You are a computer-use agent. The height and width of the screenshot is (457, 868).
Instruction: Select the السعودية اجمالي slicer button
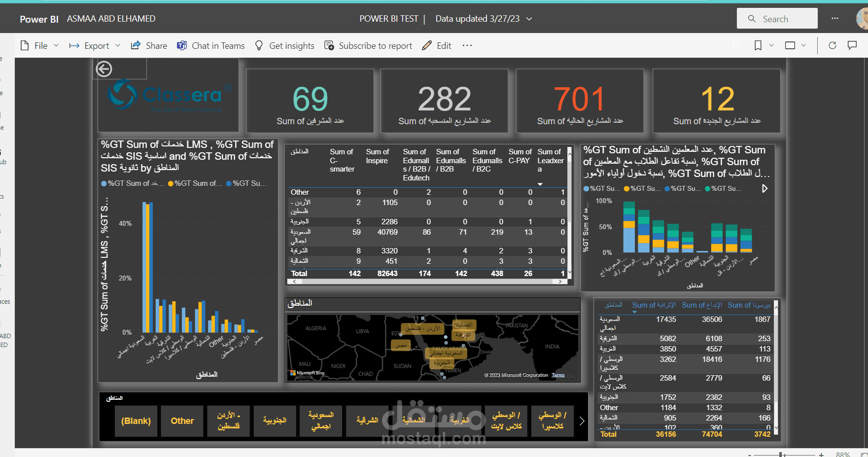pyautogui.click(x=321, y=421)
